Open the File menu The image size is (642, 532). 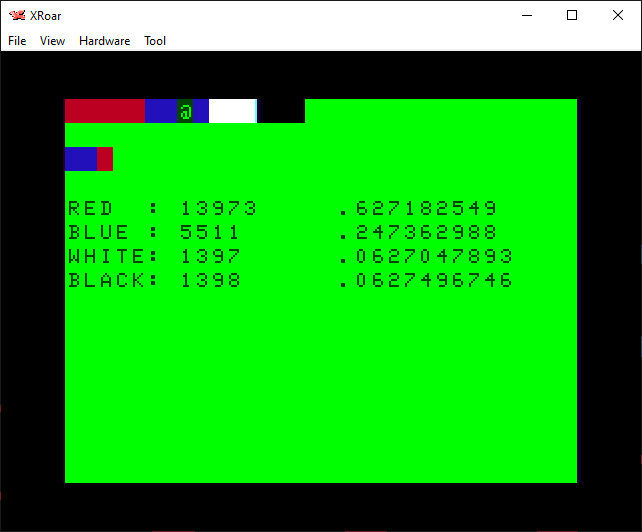point(17,41)
